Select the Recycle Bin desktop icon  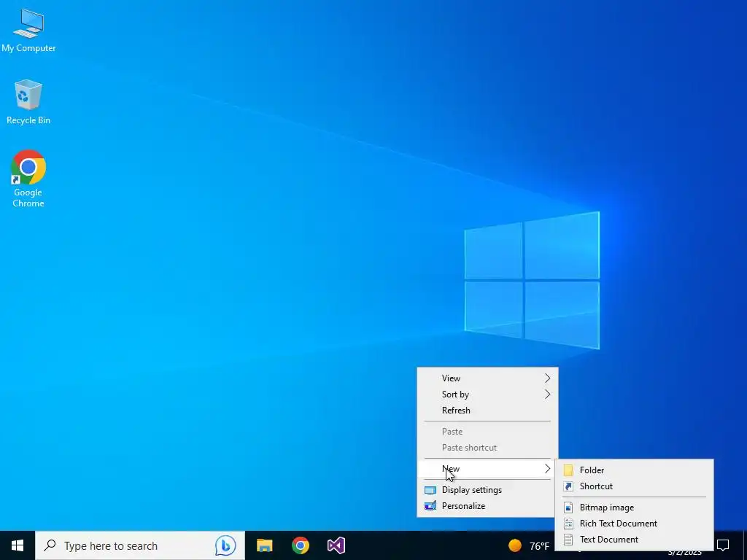click(x=28, y=102)
